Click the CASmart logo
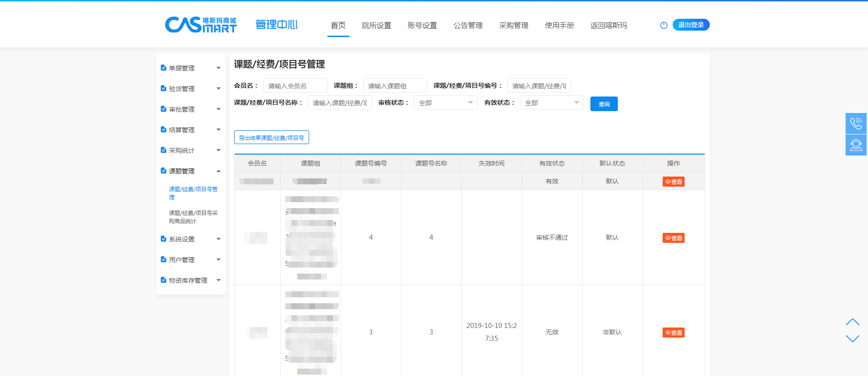 (201, 25)
